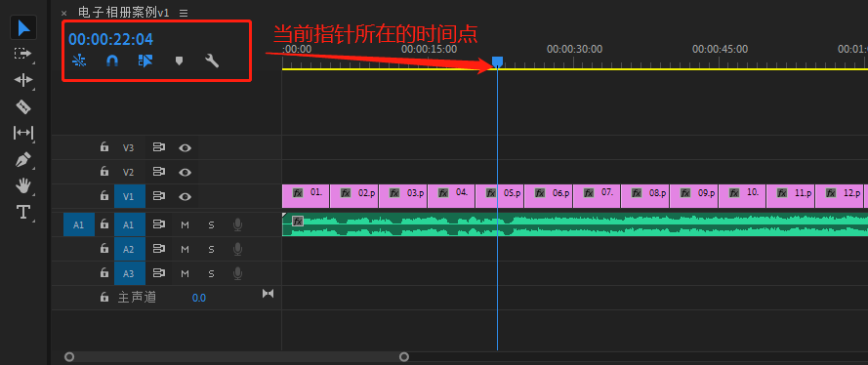Add a marker with shield icon
The image size is (868, 365).
tap(179, 61)
